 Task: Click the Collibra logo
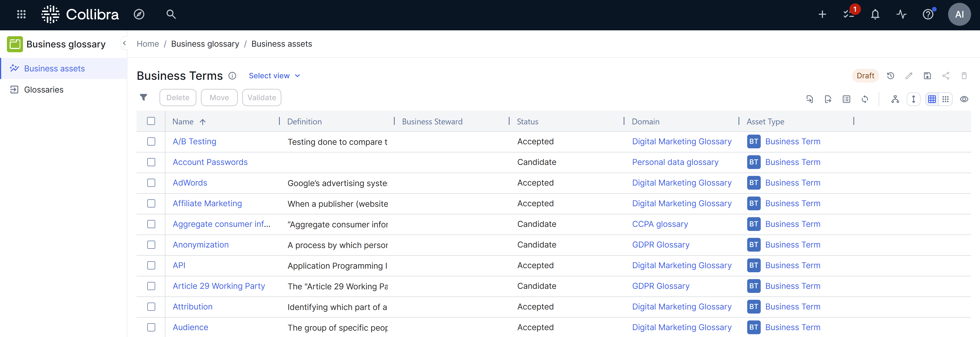click(80, 15)
